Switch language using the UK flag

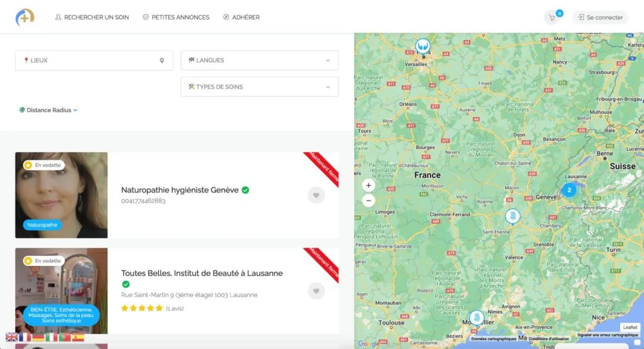tap(11, 337)
